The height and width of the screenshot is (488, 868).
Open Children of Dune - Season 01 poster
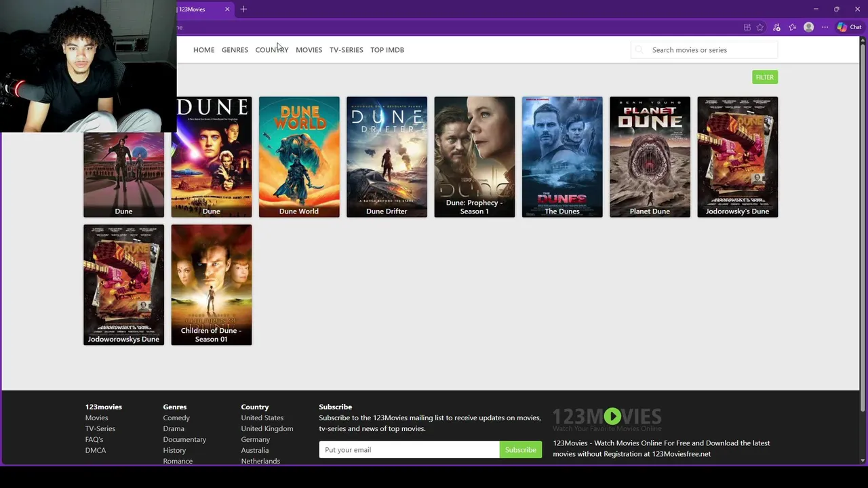[211, 285]
